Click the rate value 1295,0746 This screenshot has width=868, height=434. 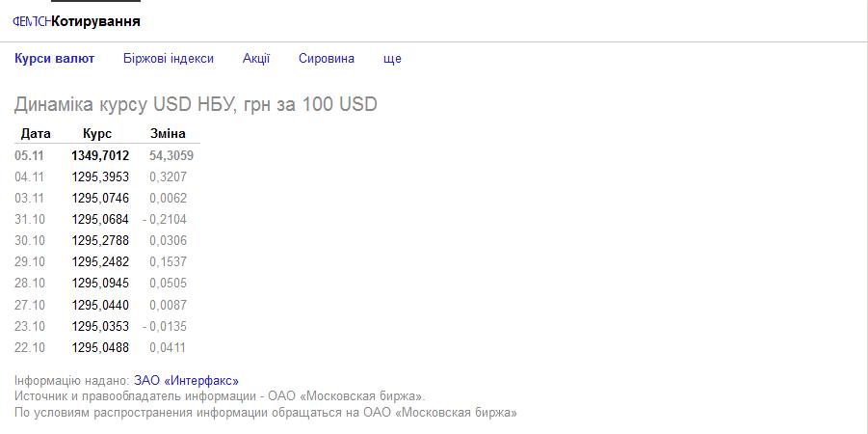coord(100,198)
